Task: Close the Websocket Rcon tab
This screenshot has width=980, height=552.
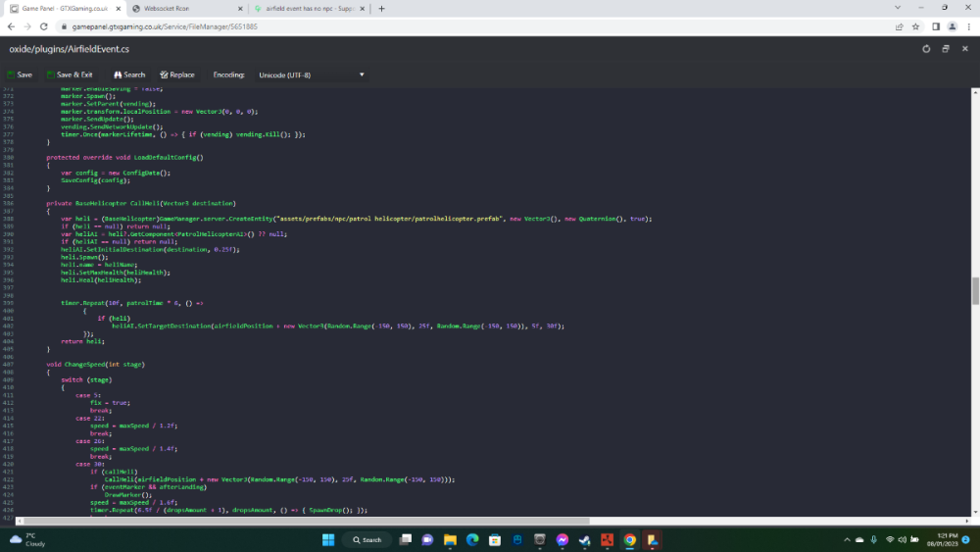Action: (x=240, y=9)
